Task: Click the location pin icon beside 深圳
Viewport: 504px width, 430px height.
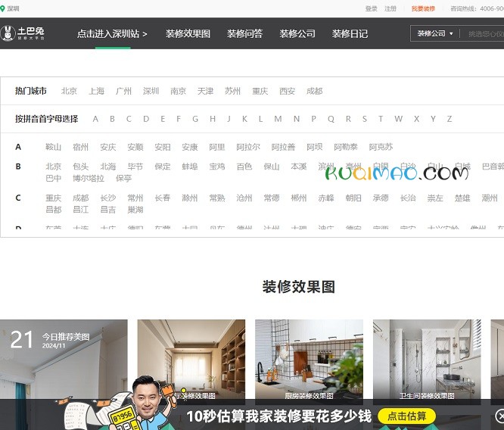Action: pyautogui.click(x=3, y=8)
